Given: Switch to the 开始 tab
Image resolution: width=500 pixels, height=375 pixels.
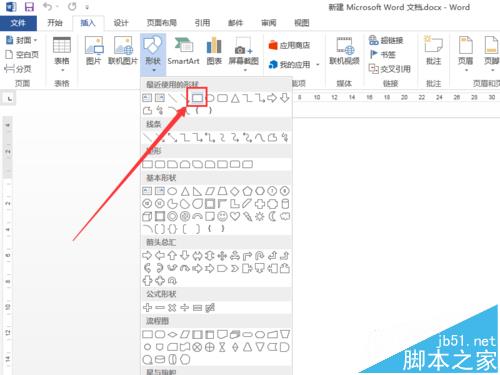Looking at the screenshot, I should [x=55, y=23].
